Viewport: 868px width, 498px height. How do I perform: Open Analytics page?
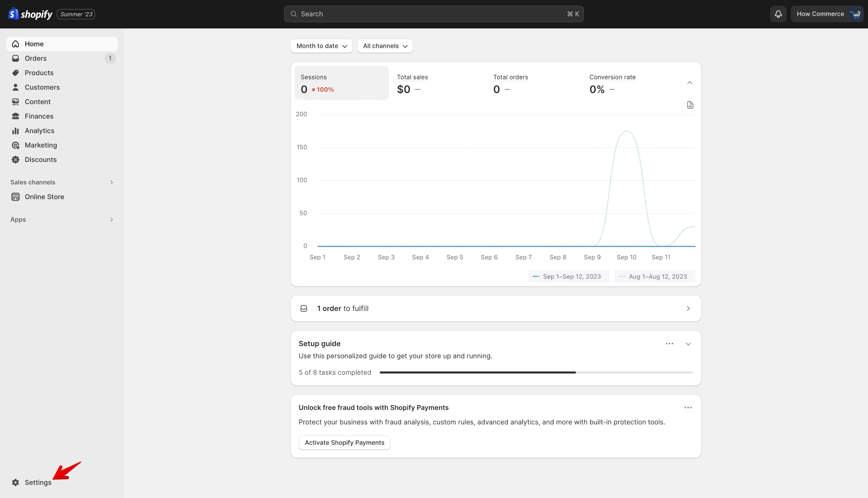click(61, 131)
